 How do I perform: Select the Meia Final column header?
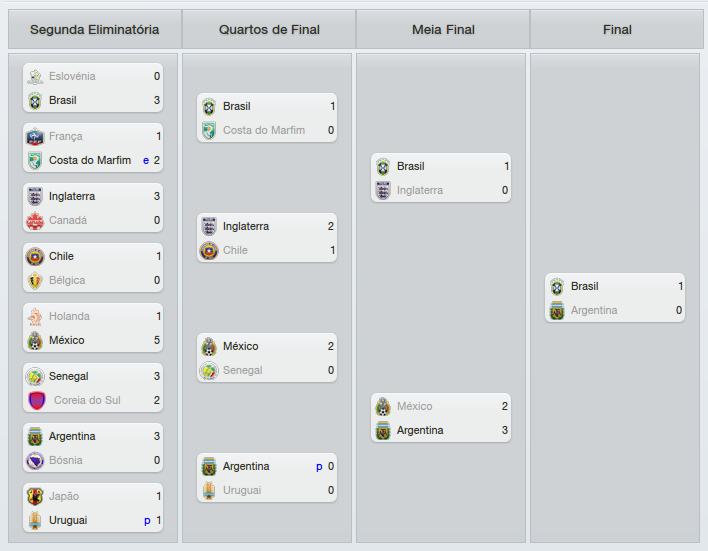click(443, 30)
